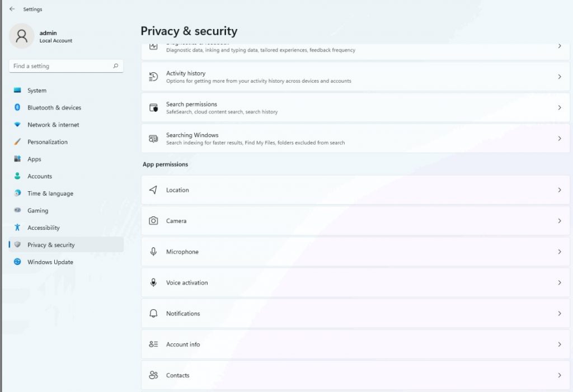Click the Find a setting search box
This screenshot has height=392, width=573.
pos(65,66)
